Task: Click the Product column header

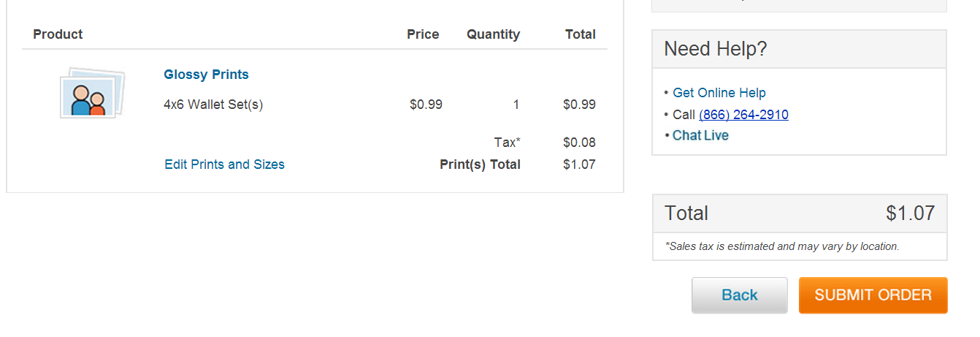Action: click(x=58, y=34)
